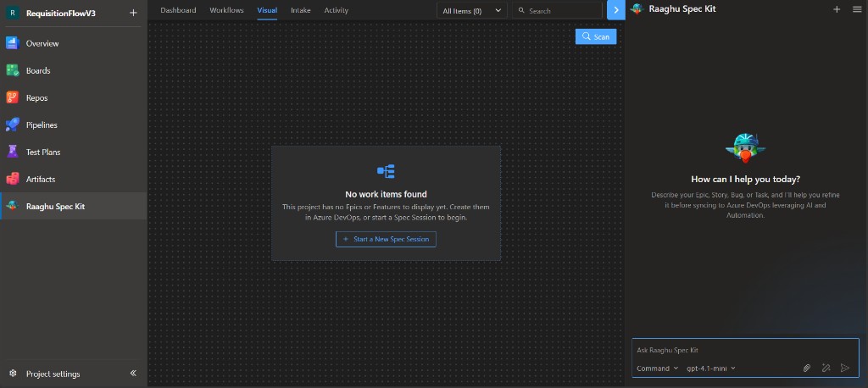Open the Command mode dropdown

[657, 368]
